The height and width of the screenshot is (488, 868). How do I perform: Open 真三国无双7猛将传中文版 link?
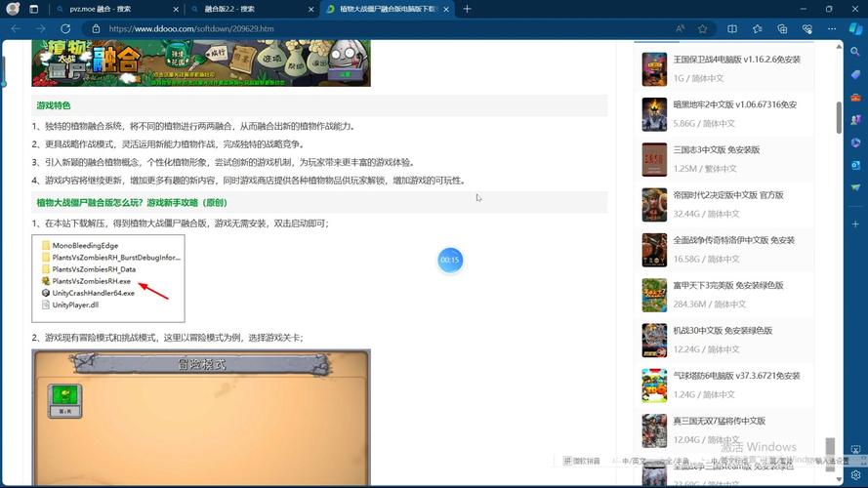point(719,421)
